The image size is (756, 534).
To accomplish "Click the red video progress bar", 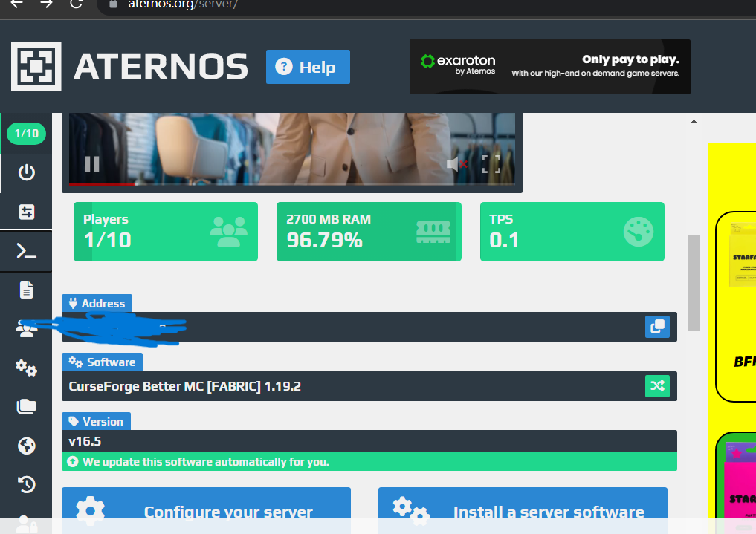I will (102, 184).
